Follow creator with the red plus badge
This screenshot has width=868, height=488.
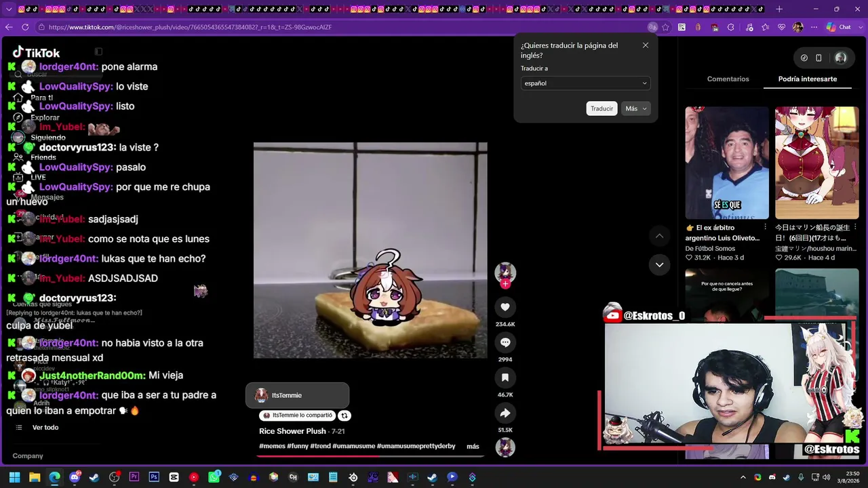click(x=505, y=284)
